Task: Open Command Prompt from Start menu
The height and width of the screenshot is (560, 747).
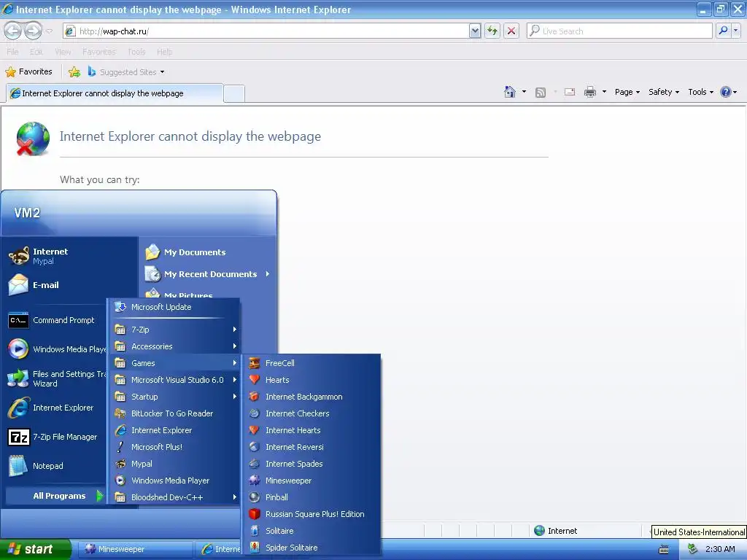Action: tap(56, 320)
